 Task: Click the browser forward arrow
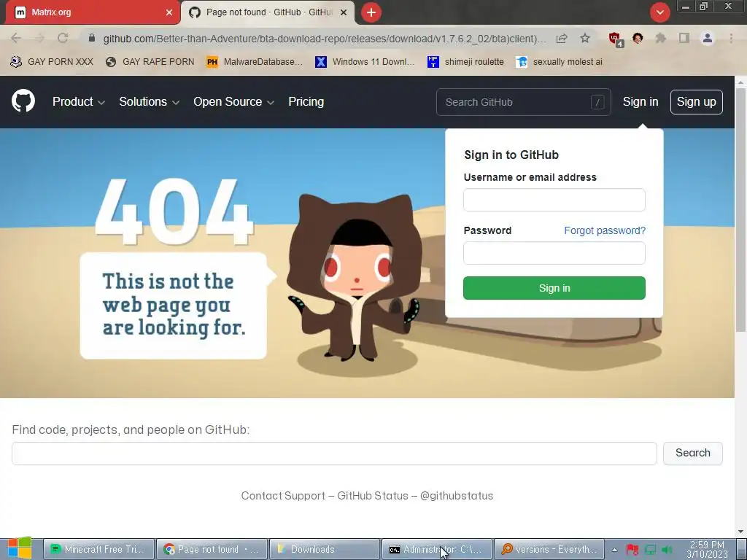[39, 38]
